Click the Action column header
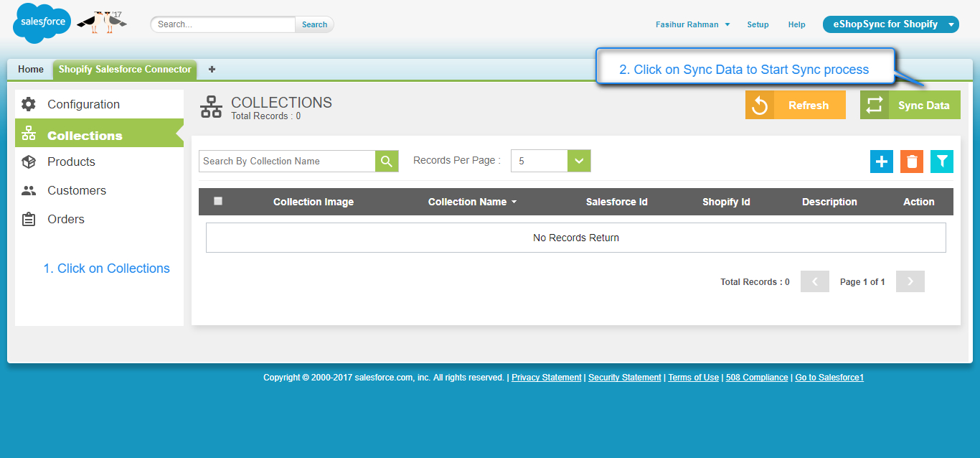980x458 pixels. pyautogui.click(x=919, y=202)
